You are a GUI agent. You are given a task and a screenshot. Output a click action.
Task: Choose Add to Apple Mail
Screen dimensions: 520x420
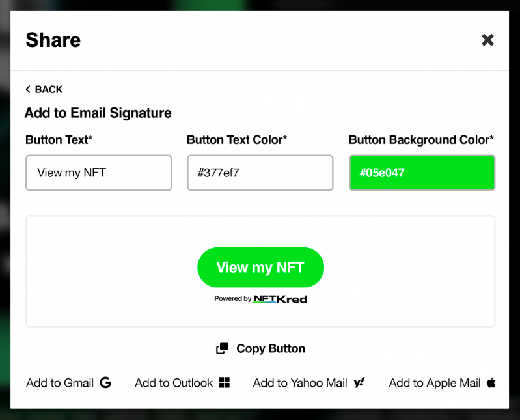click(435, 383)
